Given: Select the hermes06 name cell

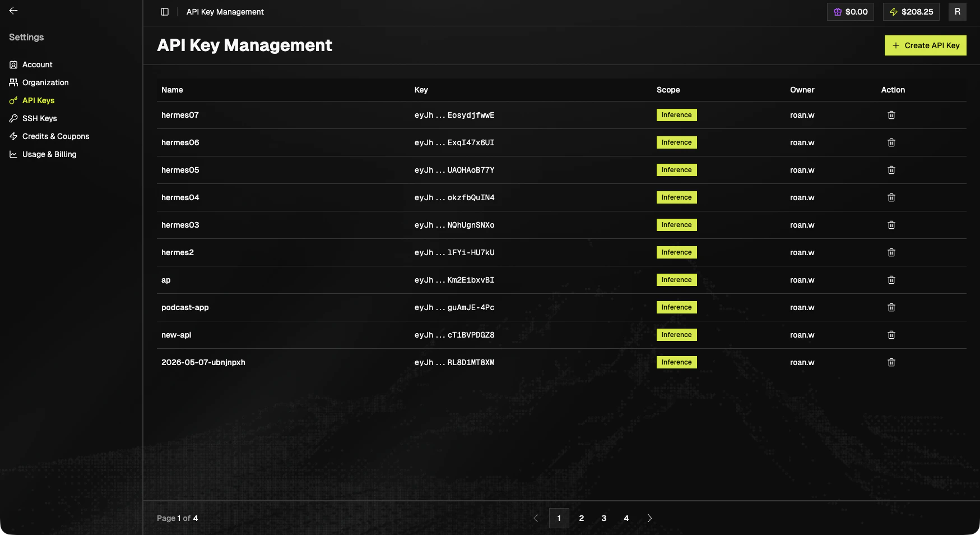Looking at the screenshot, I should [180, 142].
